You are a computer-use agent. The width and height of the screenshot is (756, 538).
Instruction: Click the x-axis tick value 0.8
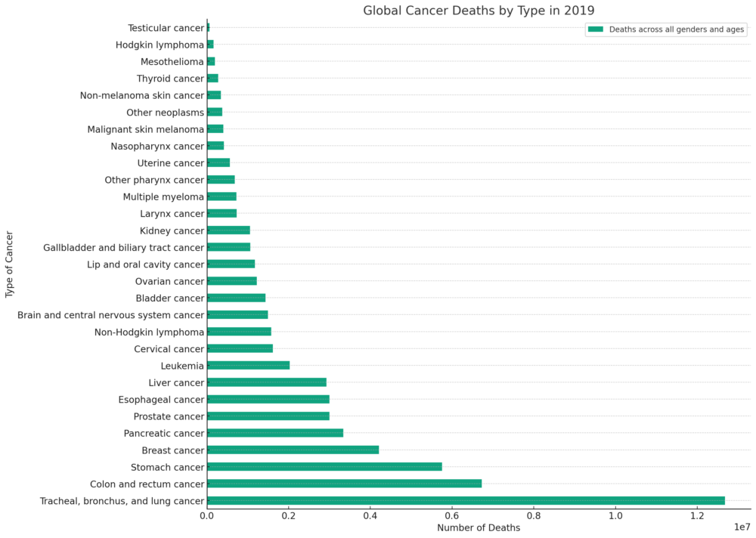point(534,515)
